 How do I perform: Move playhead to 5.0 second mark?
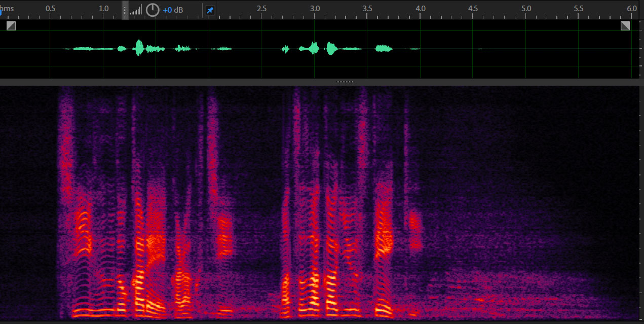click(x=526, y=9)
